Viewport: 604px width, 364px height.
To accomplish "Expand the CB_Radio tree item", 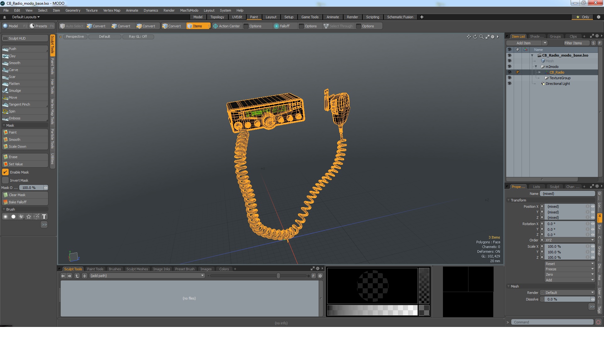I will (x=540, y=72).
